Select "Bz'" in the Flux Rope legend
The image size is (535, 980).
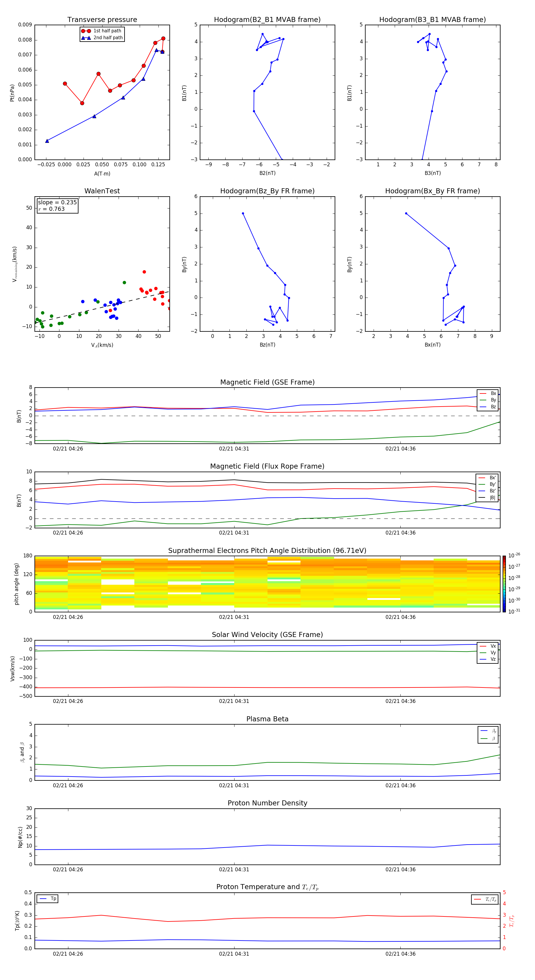(x=487, y=491)
